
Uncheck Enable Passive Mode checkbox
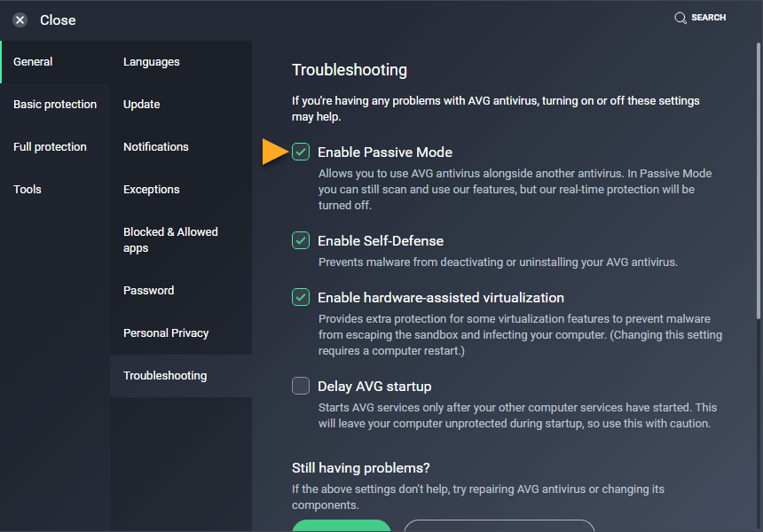(301, 152)
